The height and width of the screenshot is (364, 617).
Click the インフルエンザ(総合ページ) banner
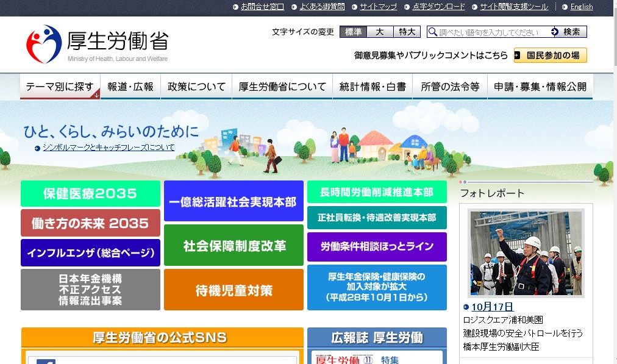click(90, 252)
